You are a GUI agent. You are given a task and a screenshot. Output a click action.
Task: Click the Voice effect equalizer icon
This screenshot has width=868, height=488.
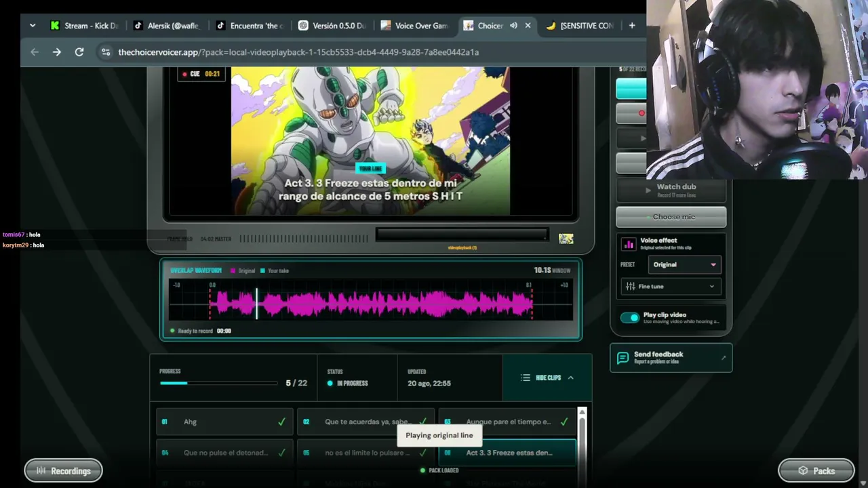(629, 243)
